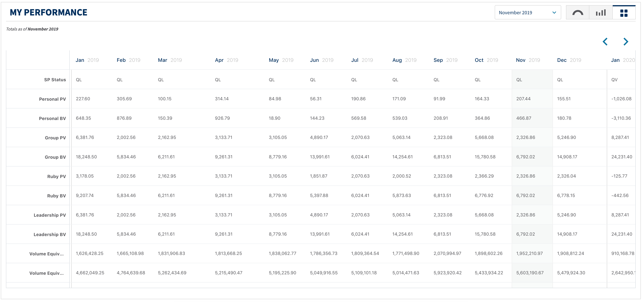Click the Ruby PV row label
The image size is (644, 302).
coord(56,176)
